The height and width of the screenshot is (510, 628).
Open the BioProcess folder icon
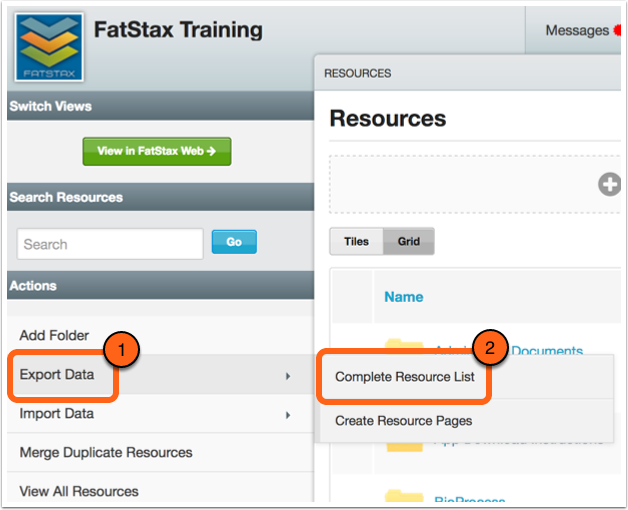point(404,496)
